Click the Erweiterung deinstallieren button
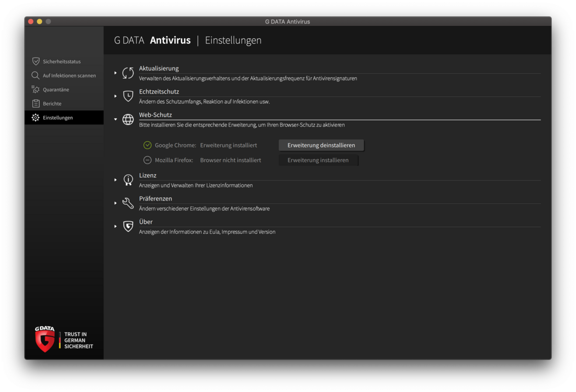The width and height of the screenshot is (576, 392). (x=321, y=145)
